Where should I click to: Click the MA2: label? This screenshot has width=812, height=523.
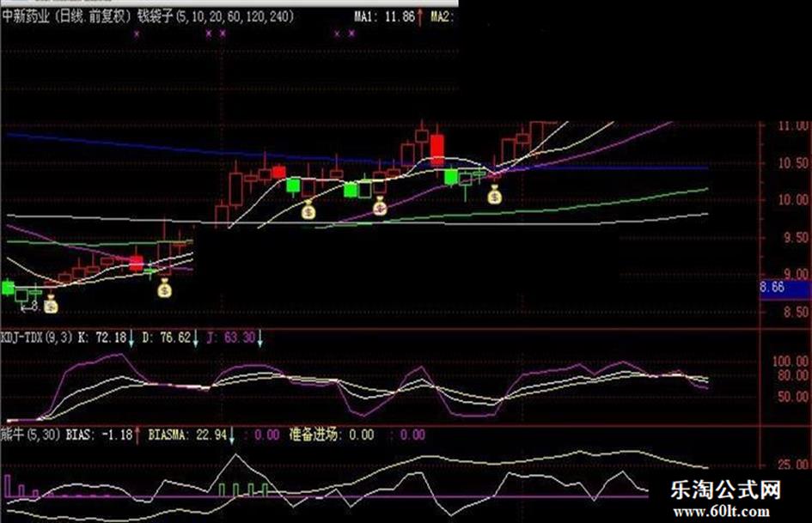tap(442, 17)
